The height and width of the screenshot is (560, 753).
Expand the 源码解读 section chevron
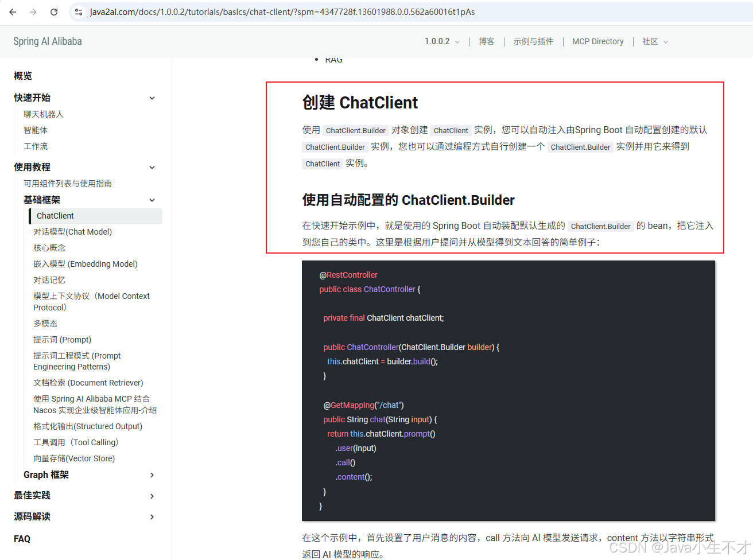pyautogui.click(x=152, y=517)
